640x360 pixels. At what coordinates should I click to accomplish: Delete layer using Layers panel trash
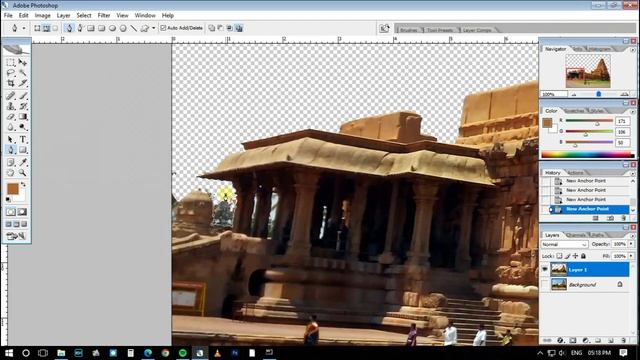(623, 340)
